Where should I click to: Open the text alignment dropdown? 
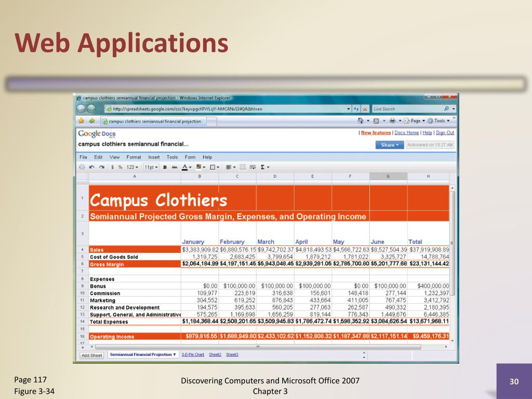point(231,167)
